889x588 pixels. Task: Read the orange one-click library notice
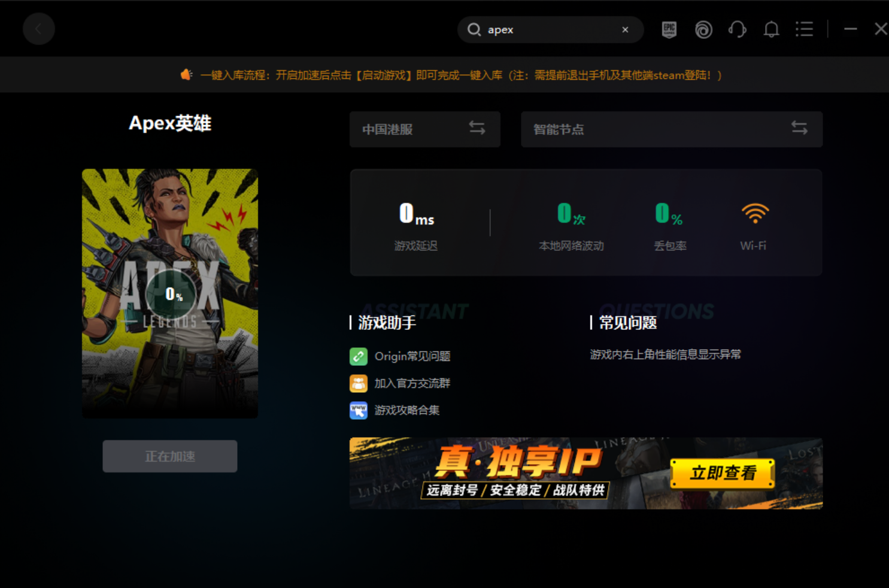[x=461, y=75]
